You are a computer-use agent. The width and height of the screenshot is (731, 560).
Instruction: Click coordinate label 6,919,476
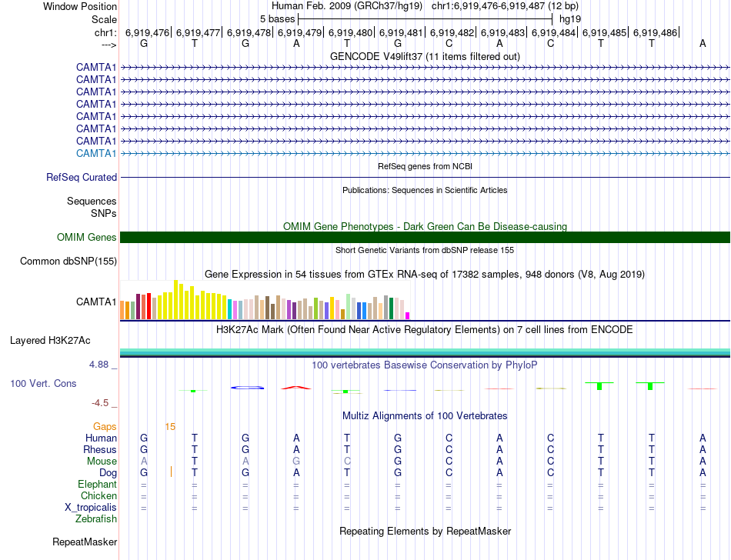point(147,32)
